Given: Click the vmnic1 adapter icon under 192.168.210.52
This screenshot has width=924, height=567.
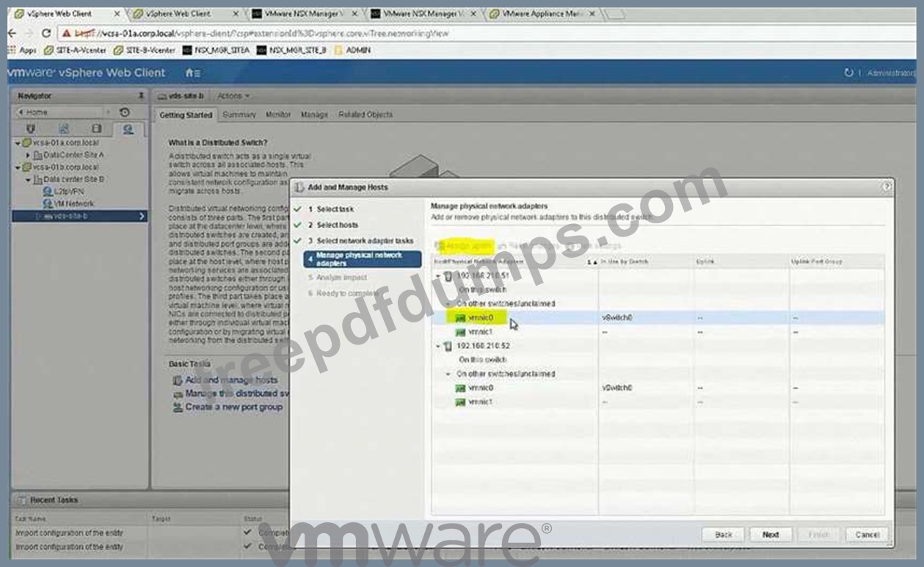Looking at the screenshot, I should [460, 402].
